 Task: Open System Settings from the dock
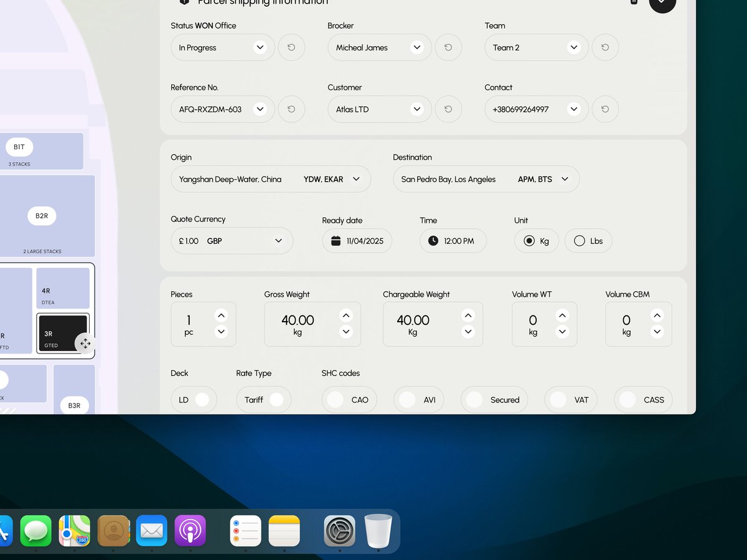pos(340,531)
